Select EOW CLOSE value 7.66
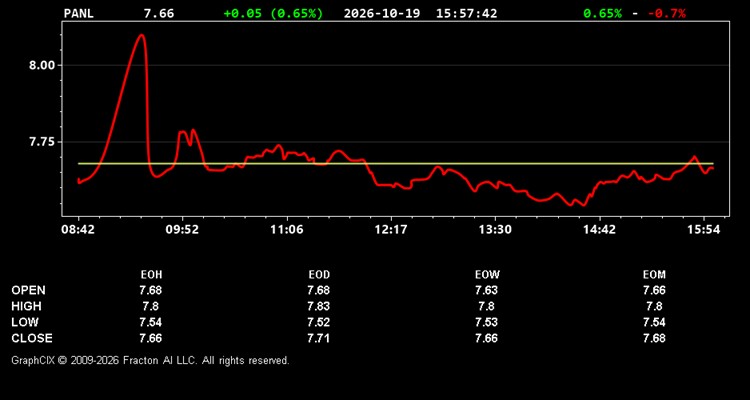The height and width of the screenshot is (400, 750). (486, 338)
